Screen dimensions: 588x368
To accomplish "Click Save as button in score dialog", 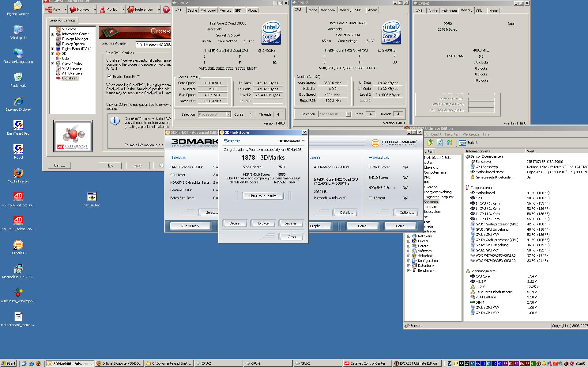I will point(292,223).
